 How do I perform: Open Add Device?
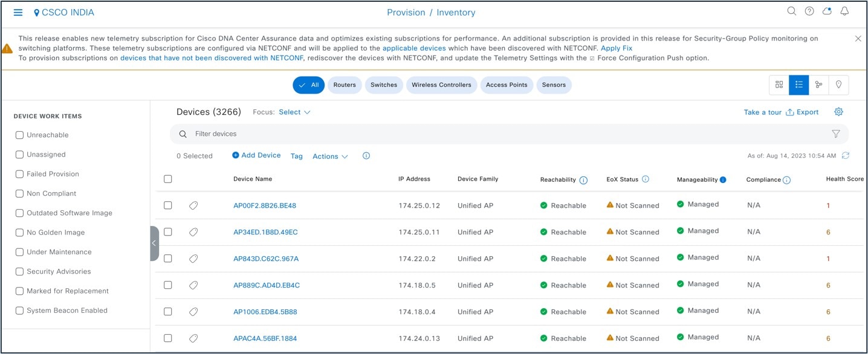point(256,155)
